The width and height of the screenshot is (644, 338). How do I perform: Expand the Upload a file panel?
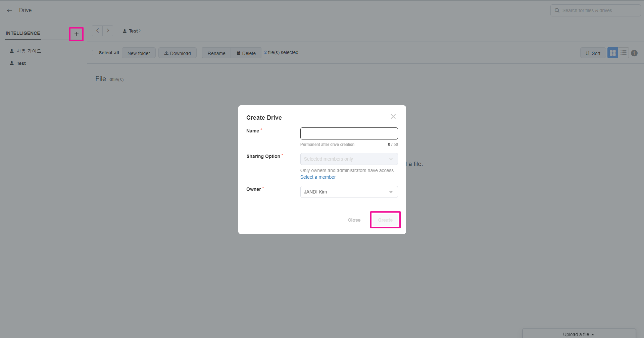coord(578,334)
